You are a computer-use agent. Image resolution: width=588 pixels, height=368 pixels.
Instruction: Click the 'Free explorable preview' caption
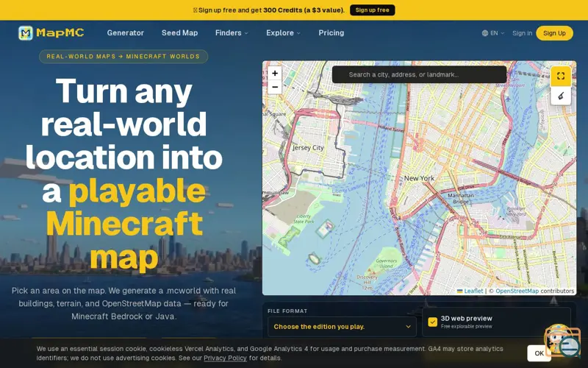click(466, 326)
